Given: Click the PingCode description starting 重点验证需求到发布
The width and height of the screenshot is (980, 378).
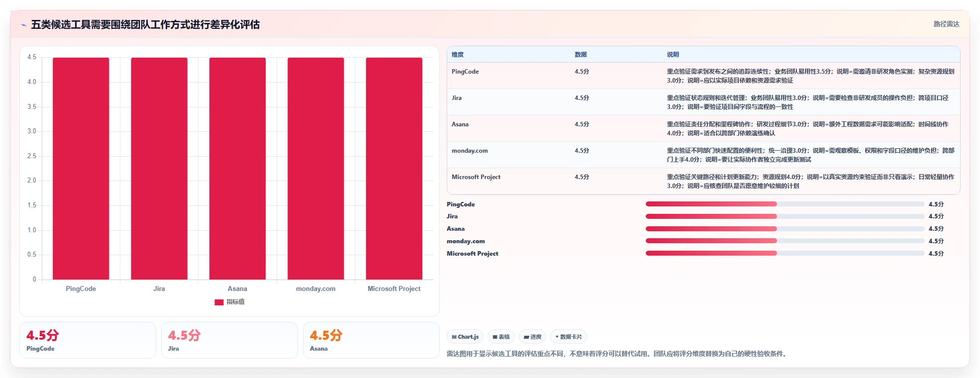Looking at the screenshot, I should click(811, 76).
